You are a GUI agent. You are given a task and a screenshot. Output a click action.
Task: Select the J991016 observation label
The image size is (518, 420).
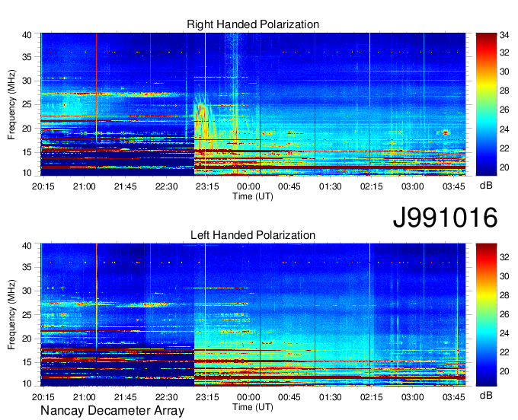click(445, 218)
